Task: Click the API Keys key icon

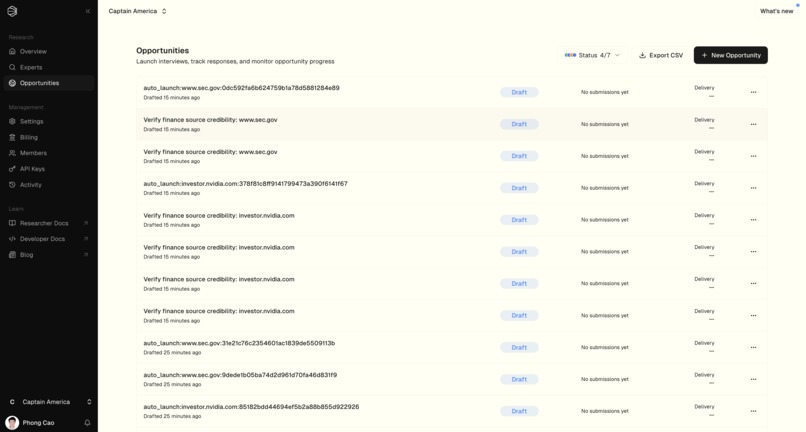Action: pos(12,169)
